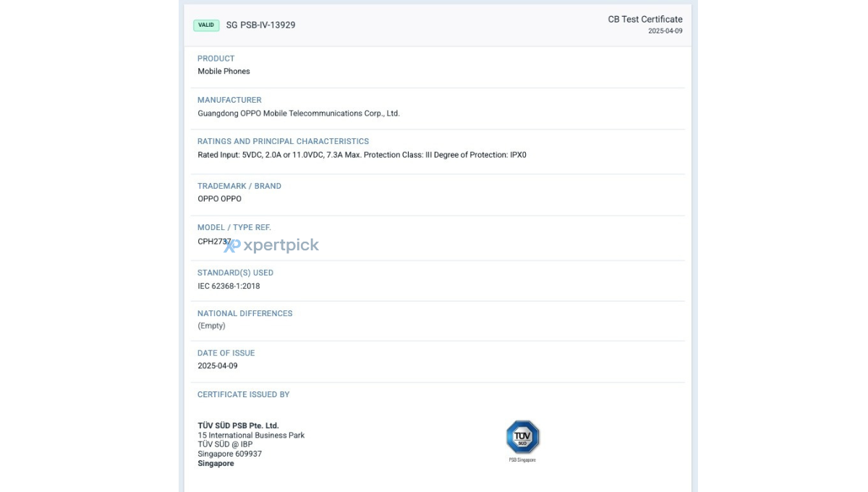
Task: Click the TRADEMARK / BRAND label
Action: [x=239, y=186]
